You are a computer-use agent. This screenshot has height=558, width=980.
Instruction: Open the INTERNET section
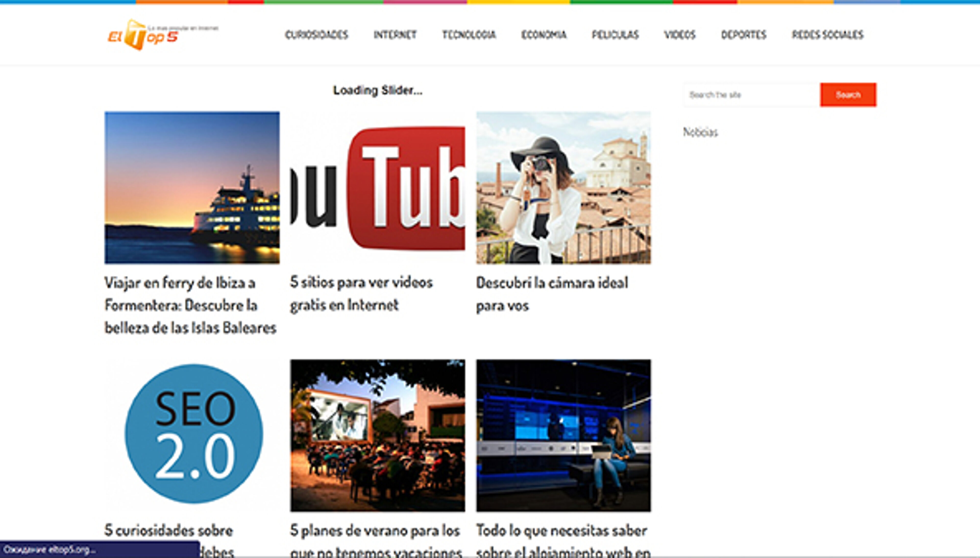[395, 34]
